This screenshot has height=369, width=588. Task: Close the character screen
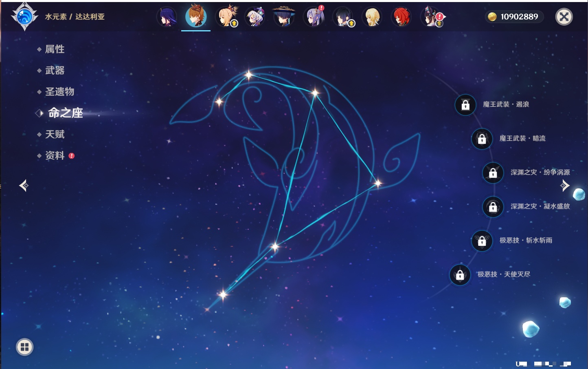coord(564,17)
